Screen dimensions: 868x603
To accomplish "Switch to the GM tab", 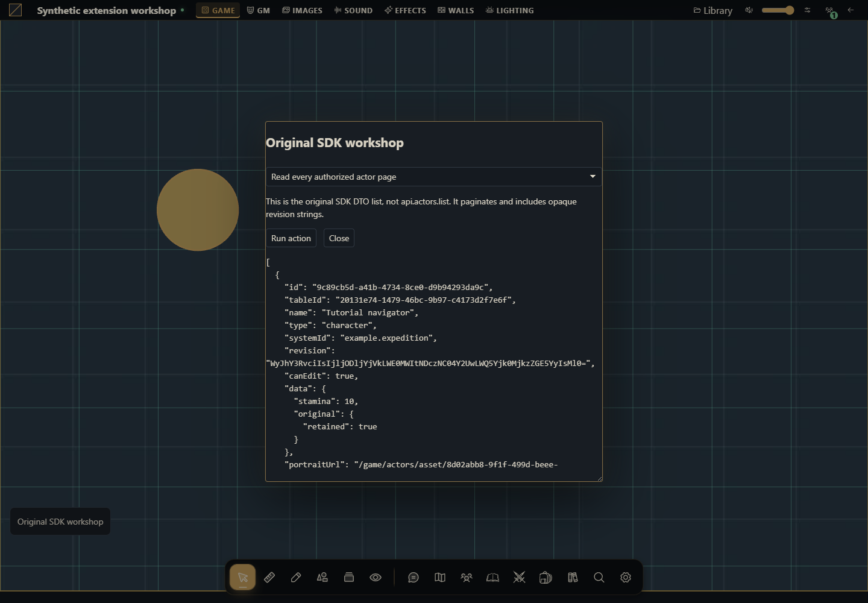I will 259,10.
